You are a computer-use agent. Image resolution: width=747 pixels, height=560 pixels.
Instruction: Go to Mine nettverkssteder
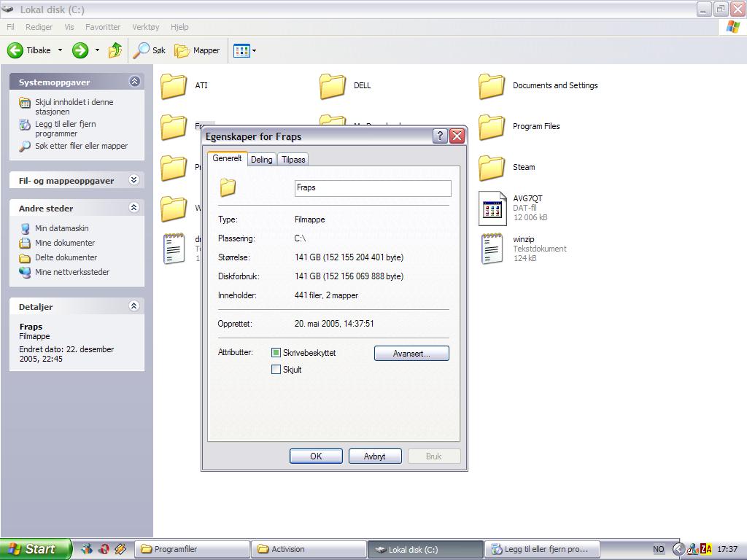point(72,272)
